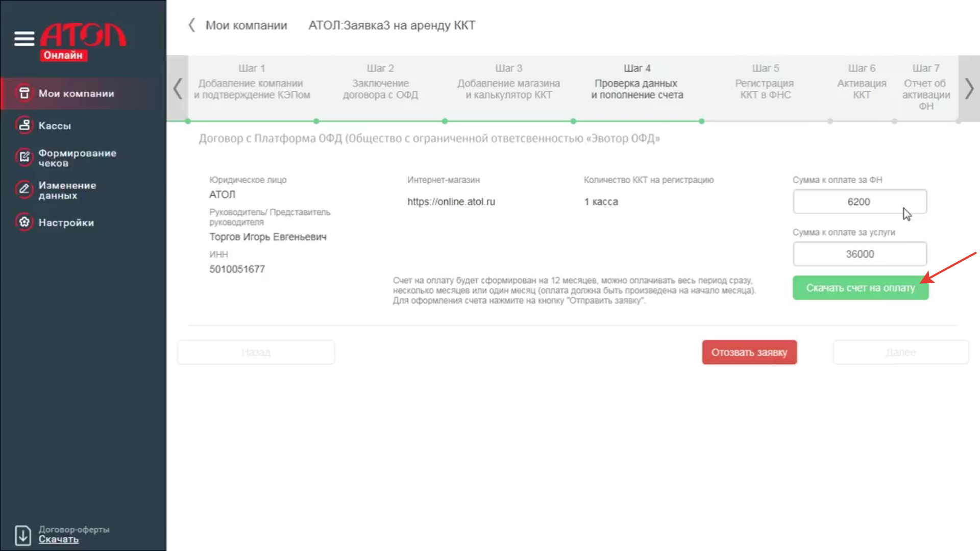Select the Шаг 5 Регистрация ККТ step
Image resolution: width=980 pixels, height=551 pixels.
coord(765,83)
